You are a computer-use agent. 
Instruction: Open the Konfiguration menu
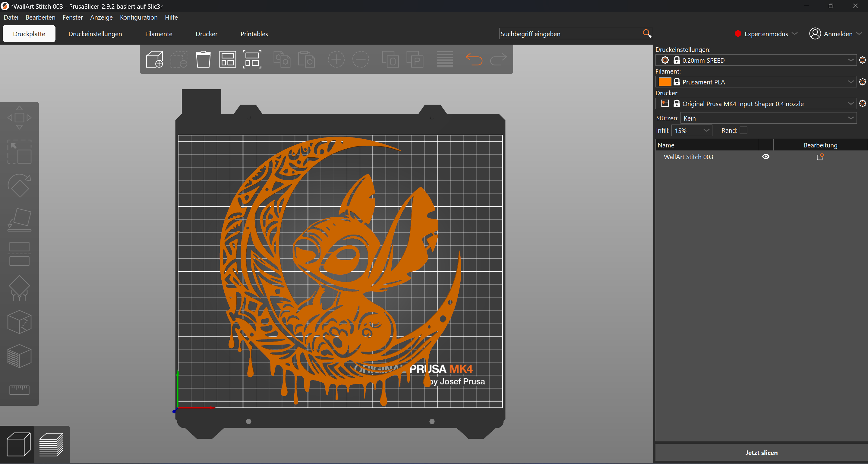(138, 17)
